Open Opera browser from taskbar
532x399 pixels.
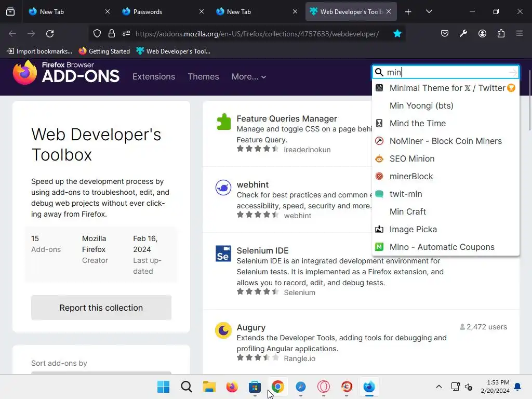[x=324, y=387]
